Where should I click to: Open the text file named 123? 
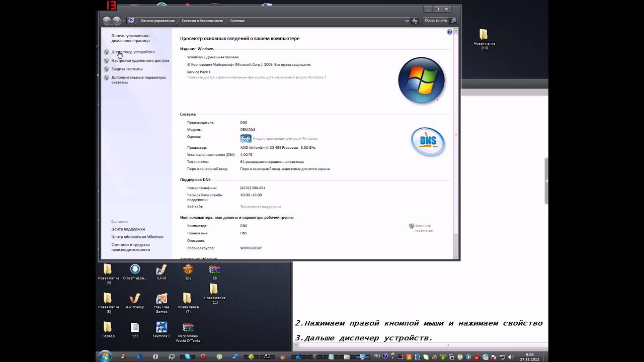(135, 330)
